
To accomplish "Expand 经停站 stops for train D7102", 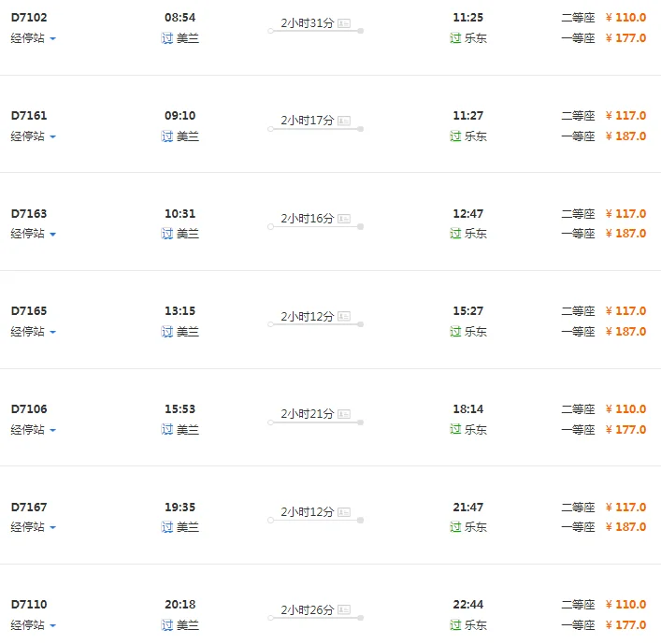I will tap(34, 38).
